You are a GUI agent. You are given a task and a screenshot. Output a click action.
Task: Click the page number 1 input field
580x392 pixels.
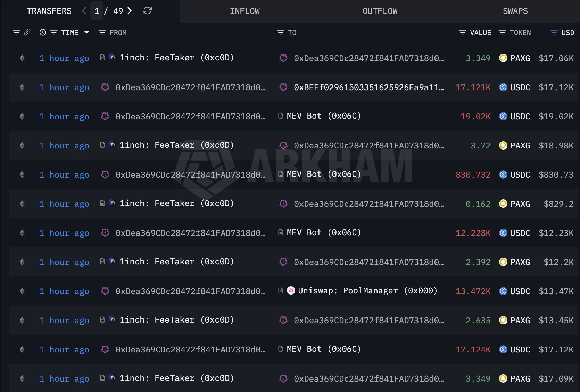[97, 11]
